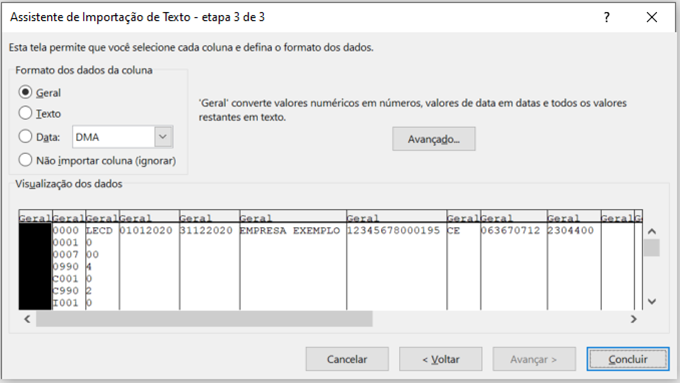The image size is (680, 384).
Task: Select the Texto radio option
Action: point(25,113)
